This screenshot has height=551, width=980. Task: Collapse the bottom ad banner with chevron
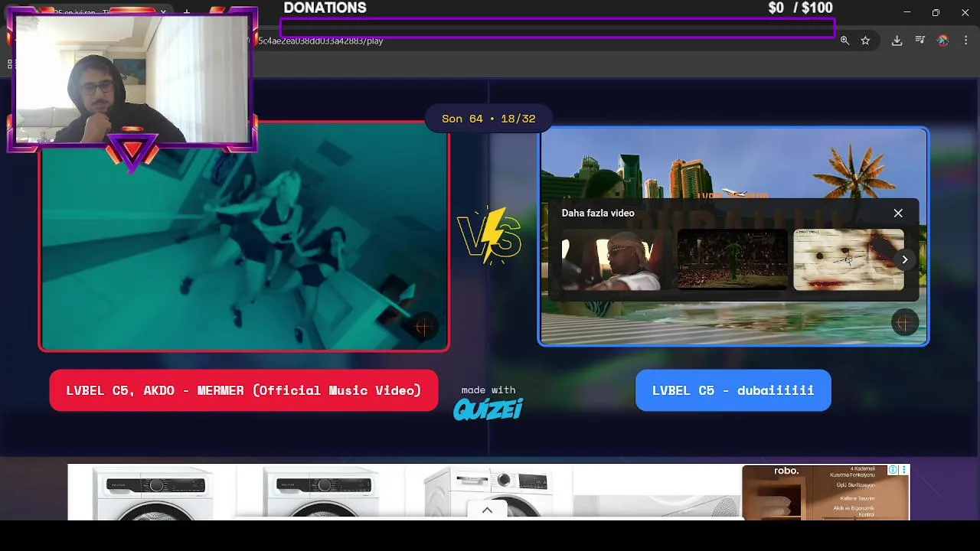click(487, 510)
